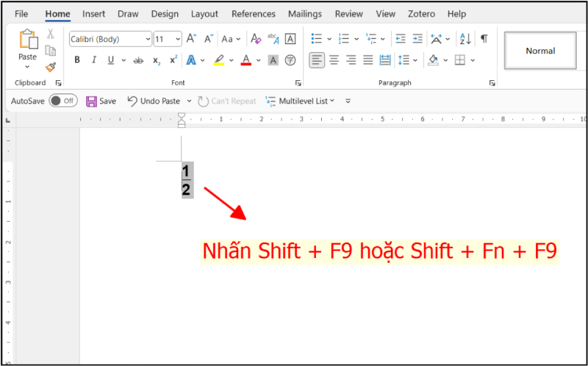
Task: Expand the Paste options arrow
Action: 27,67
